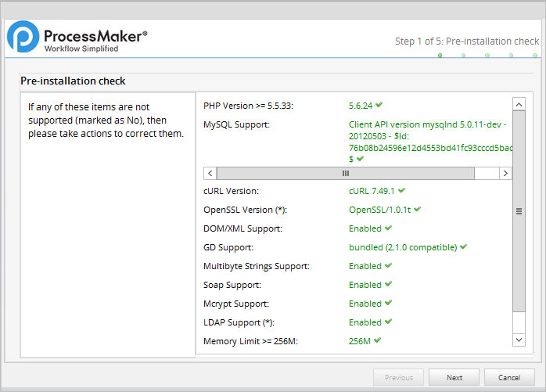Click the vertical scrollbar thumb of checklist

[x=518, y=211]
